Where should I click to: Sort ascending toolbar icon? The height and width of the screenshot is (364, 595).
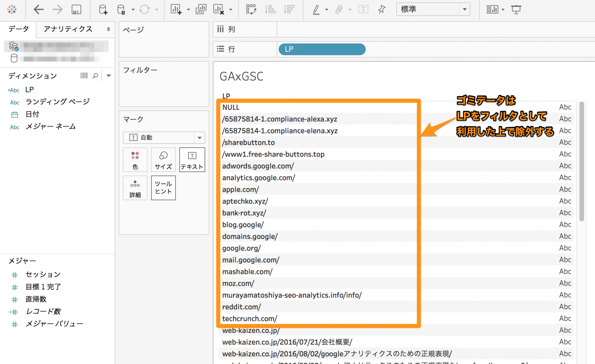[x=270, y=10]
